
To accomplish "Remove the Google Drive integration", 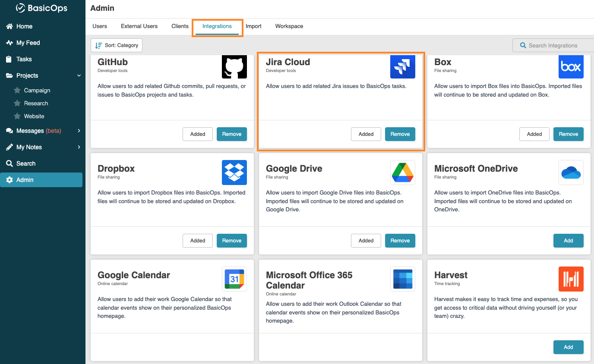I will pyautogui.click(x=400, y=241).
